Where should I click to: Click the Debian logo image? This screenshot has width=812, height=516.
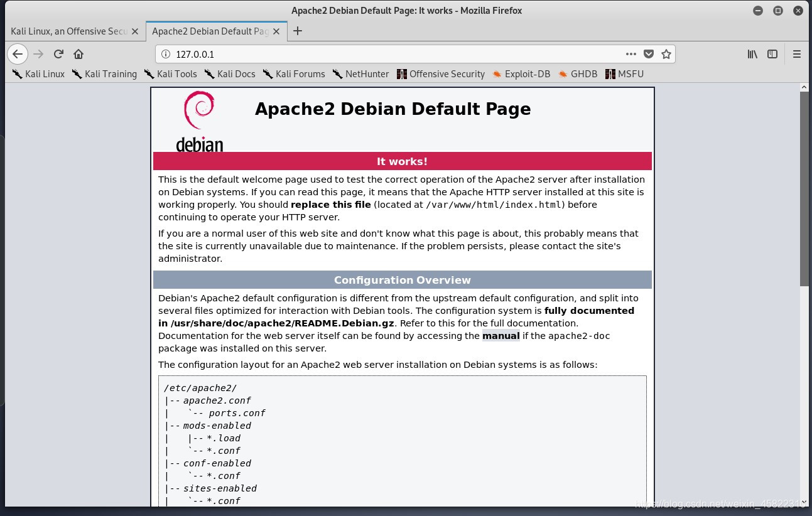(x=199, y=121)
